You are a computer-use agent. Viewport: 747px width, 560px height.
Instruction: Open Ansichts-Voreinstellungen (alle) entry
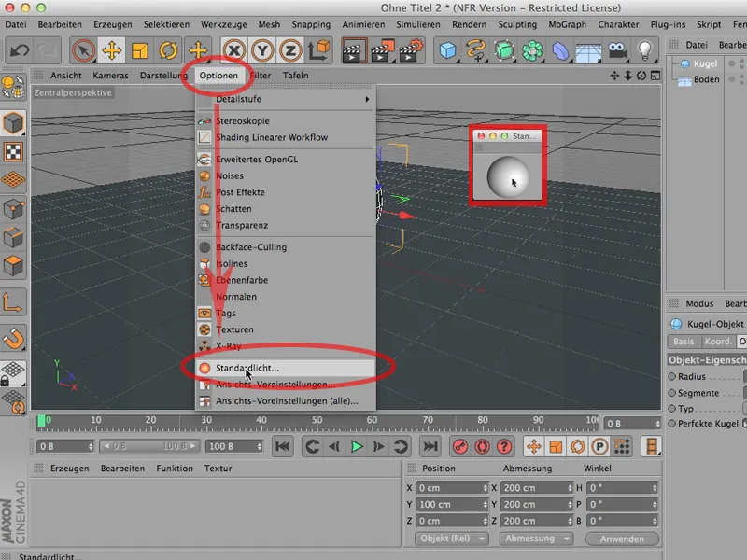tap(286, 401)
